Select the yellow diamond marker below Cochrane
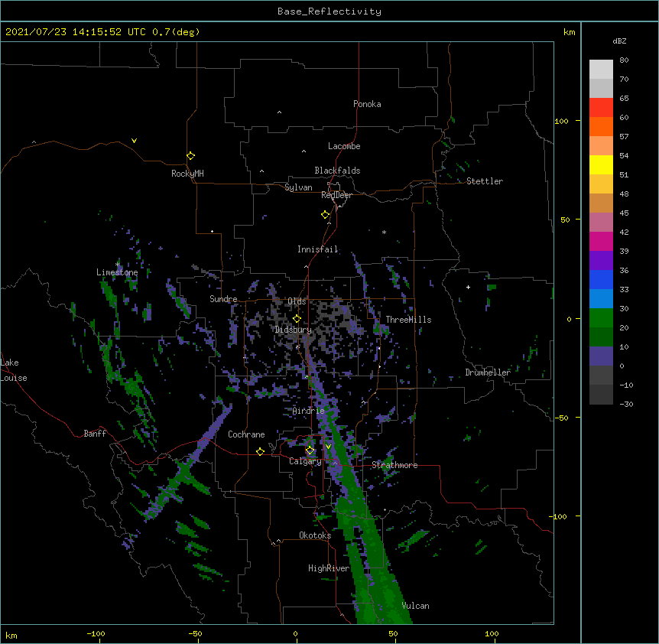Viewport: 659px width, 644px height. (260, 451)
